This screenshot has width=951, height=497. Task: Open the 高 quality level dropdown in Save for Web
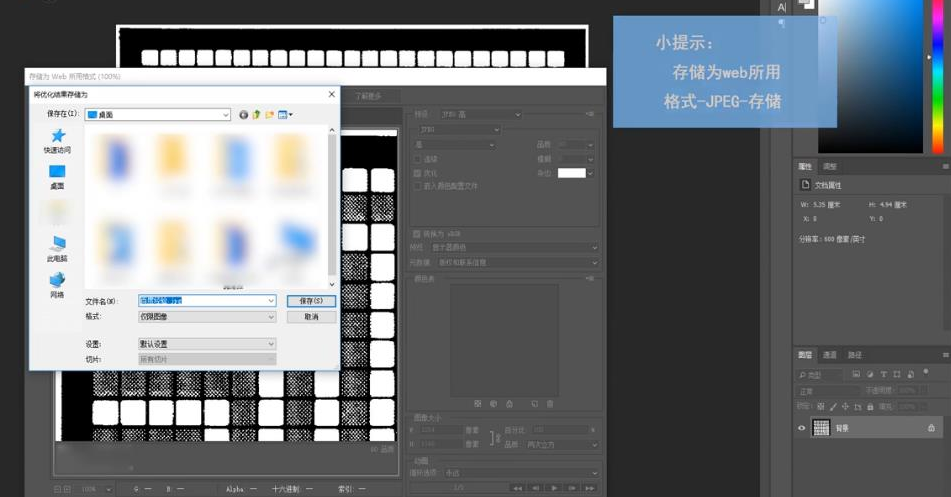455,144
